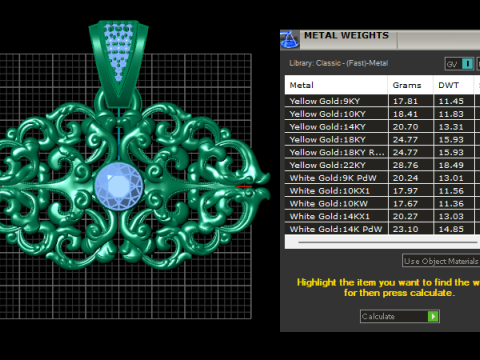The height and width of the screenshot is (360, 480).
Task: Select the White Gold:10KX1 row
Action: [x=382, y=191]
